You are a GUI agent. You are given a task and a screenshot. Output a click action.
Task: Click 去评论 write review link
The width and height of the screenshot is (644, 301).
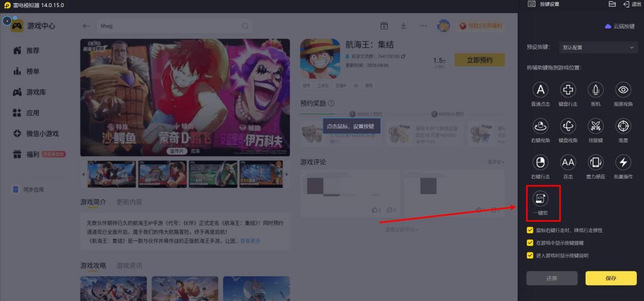(x=496, y=162)
